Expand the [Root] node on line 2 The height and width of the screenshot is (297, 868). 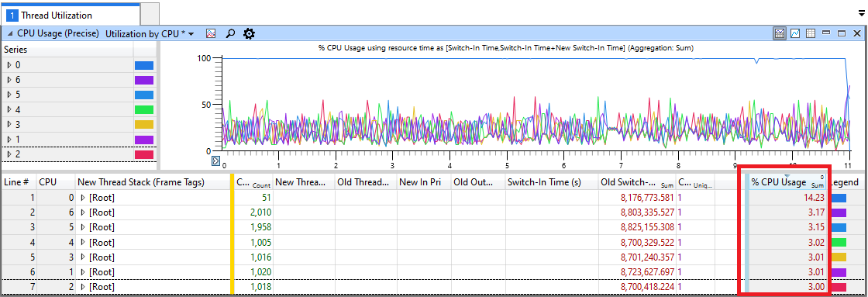pyautogui.click(x=83, y=212)
